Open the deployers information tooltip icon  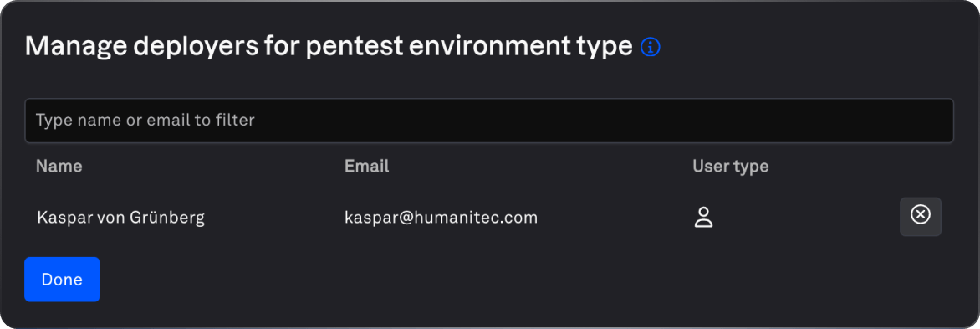click(x=651, y=47)
